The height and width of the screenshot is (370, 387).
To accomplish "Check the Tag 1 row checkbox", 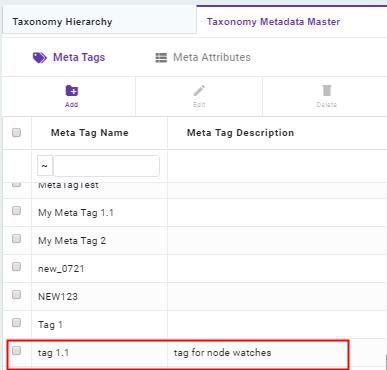I will (16, 323).
